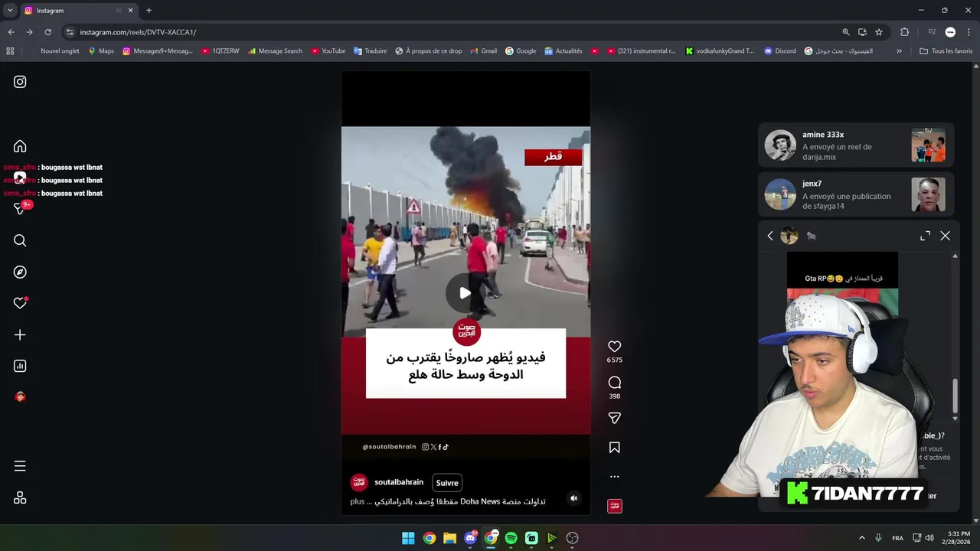Open Discord from the taskbar
The image size is (980, 551).
point(470,538)
